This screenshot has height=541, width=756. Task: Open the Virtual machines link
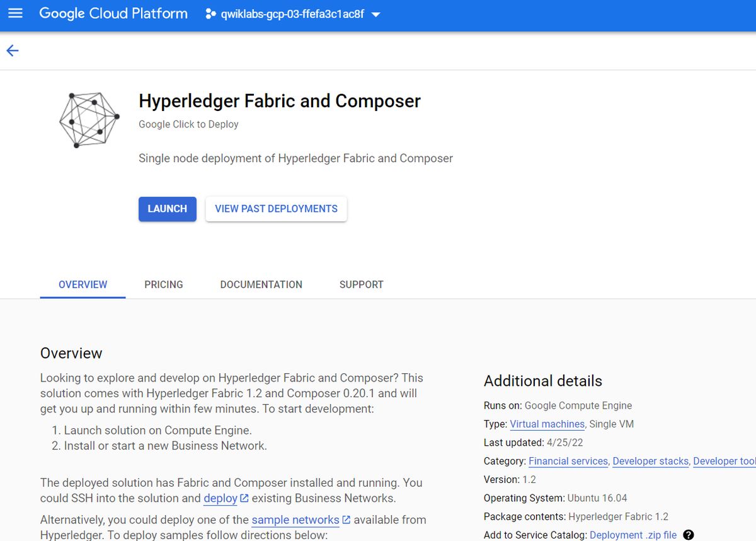click(547, 424)
